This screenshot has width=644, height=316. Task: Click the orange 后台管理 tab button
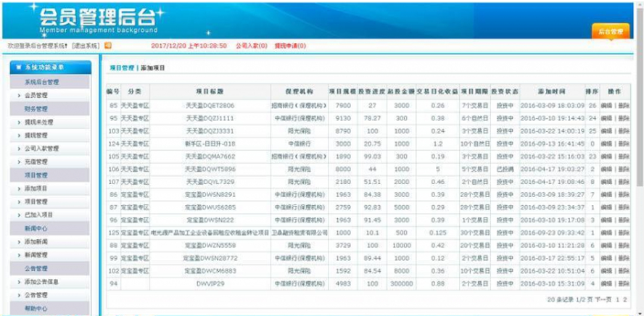tap(611, 31)
